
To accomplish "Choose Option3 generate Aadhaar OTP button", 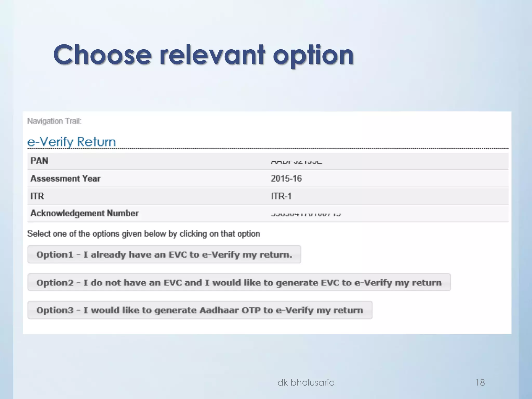I will pos(200,310).
